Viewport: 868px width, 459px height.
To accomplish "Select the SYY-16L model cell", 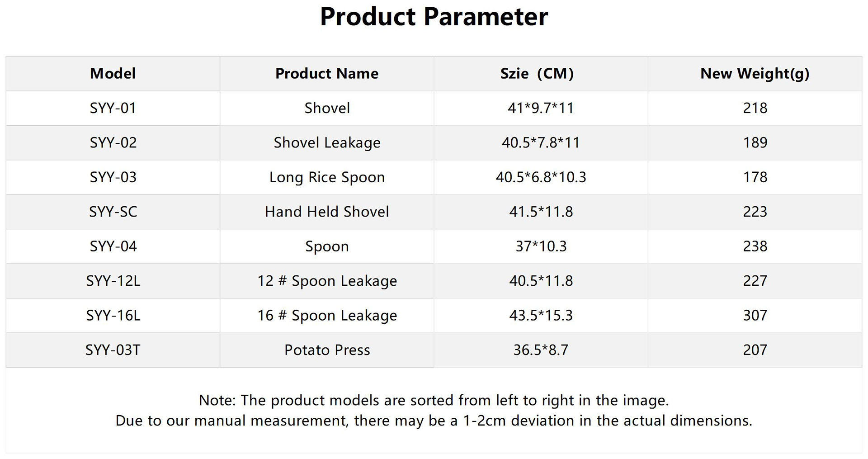I will tap(113, 316).
